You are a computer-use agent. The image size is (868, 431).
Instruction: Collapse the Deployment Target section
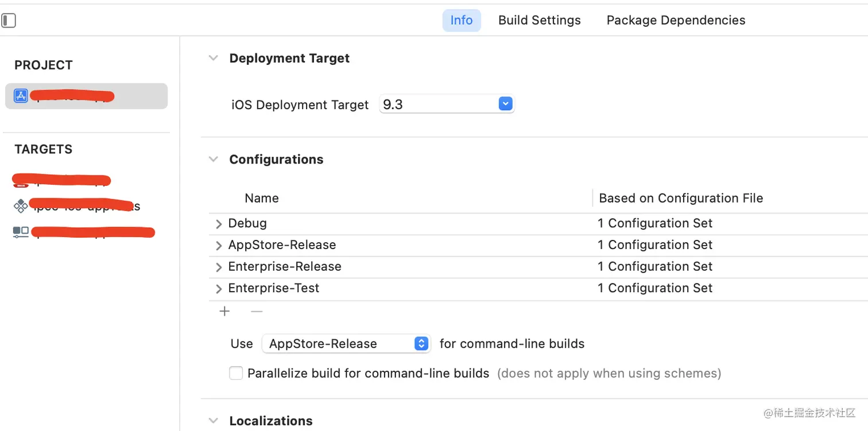(214, 58)
